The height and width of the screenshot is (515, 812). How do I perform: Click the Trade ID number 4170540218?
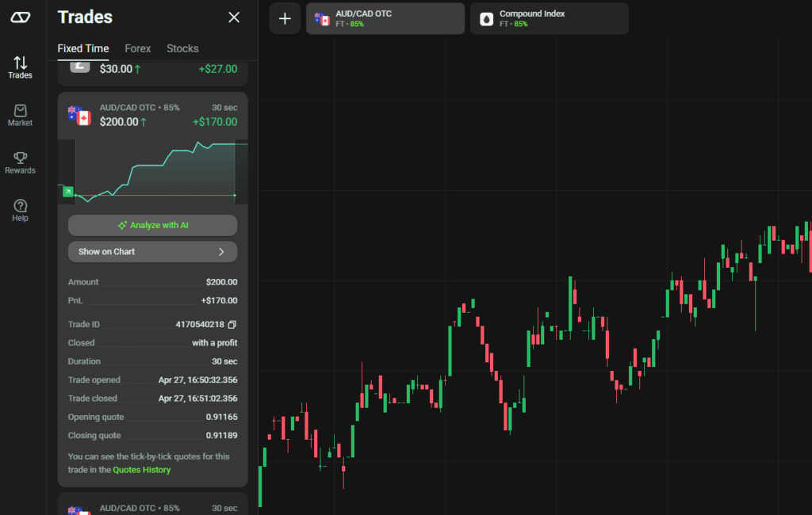coord(200,325)
